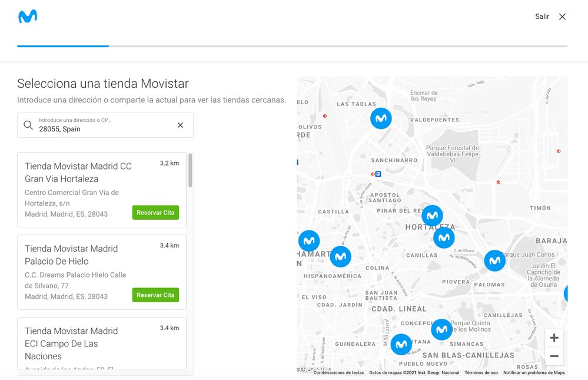Reserve appointment at Palacio De Hielo store
The height and width of the screenshot is (380, 588).
click(x=155, y=295)
